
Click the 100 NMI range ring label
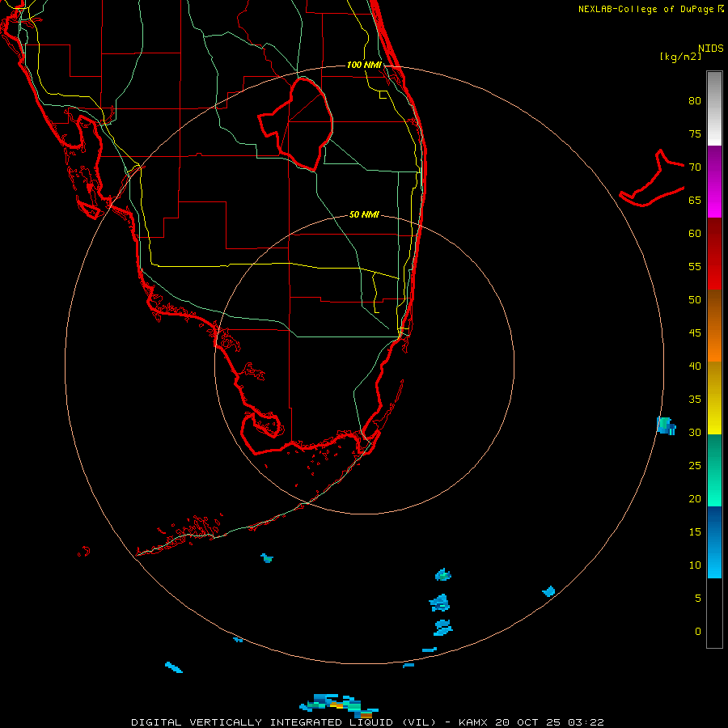click(x=364, y=65)
